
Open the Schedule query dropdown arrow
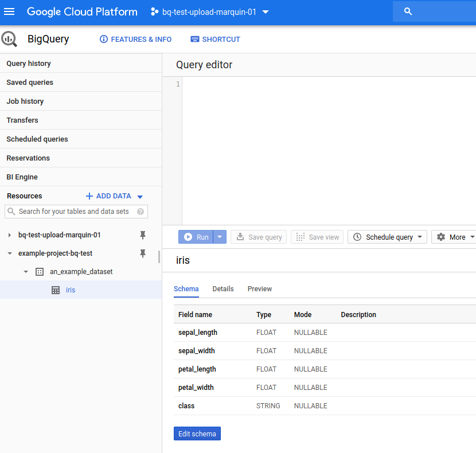(x=420, y=237)
